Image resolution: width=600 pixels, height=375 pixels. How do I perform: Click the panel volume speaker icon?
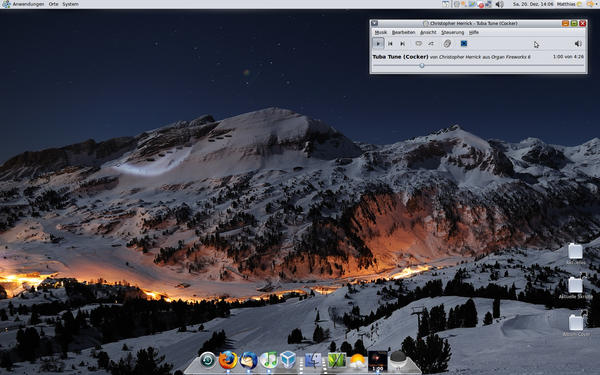[x=499, y=4]
